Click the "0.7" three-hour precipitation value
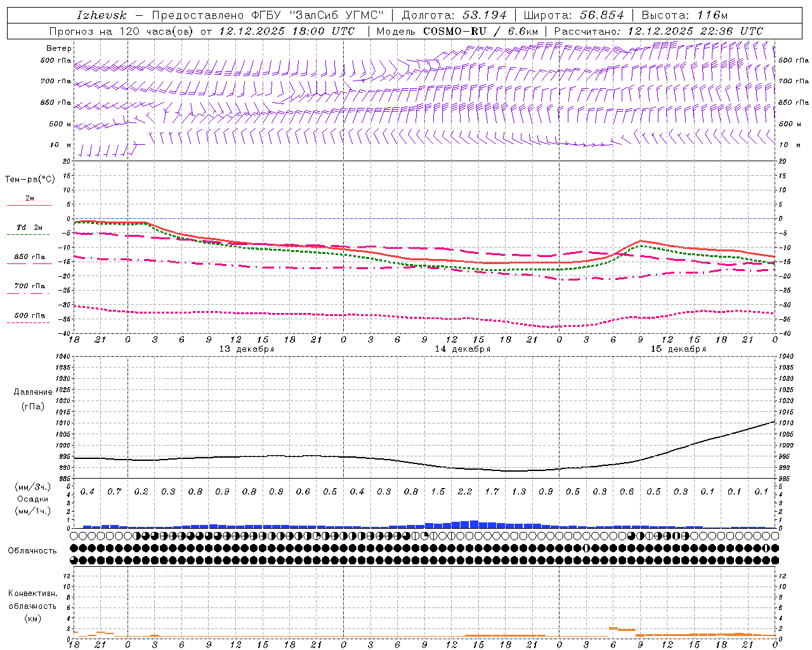Image resolution: width=812 pixels, height=650 pixels. pyautogui.click(x=114, y=491)
